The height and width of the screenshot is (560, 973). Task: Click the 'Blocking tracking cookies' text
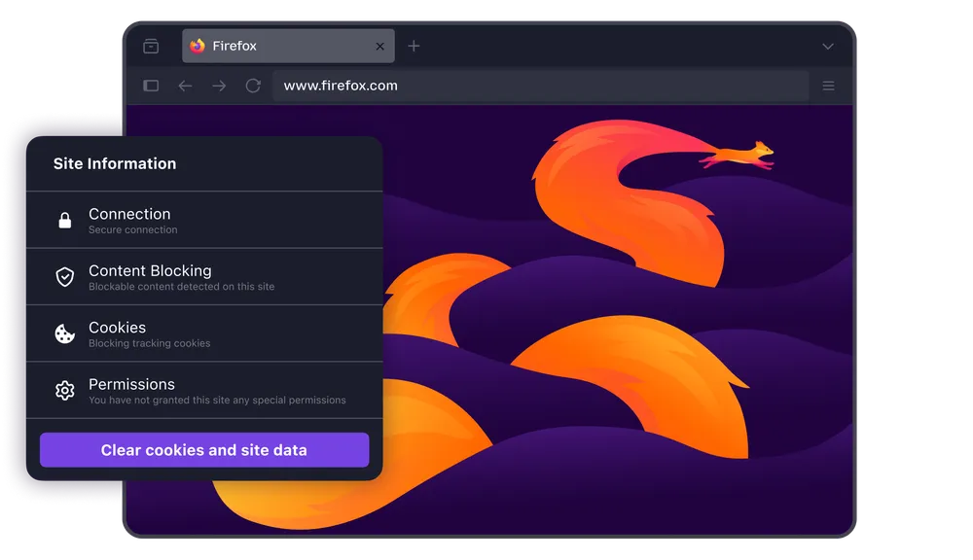point(150,343)
